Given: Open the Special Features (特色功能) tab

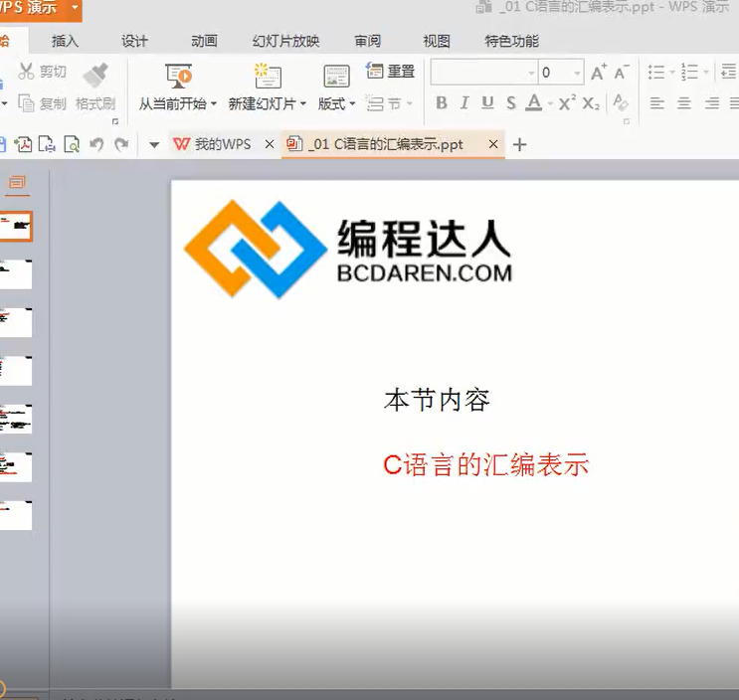Looking at the screenshot, I should pos(512,41).
